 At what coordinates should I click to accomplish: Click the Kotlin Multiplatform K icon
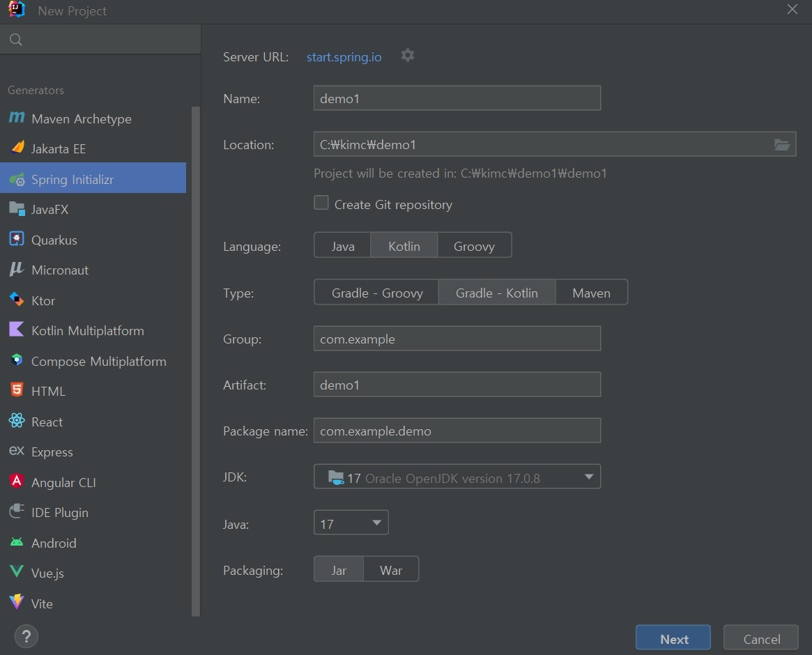pos(17,330)
